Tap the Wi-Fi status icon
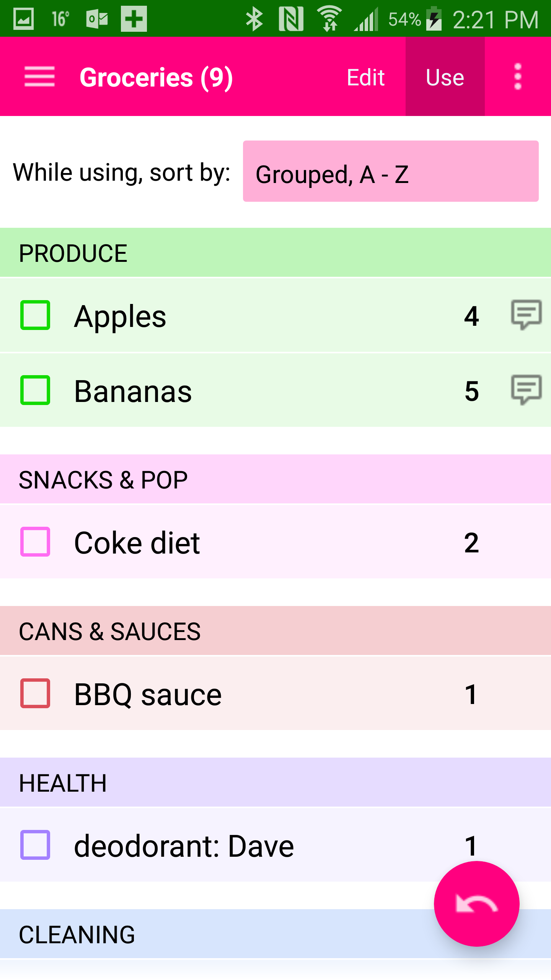This screenshot has height=980, width=551. 330,19
